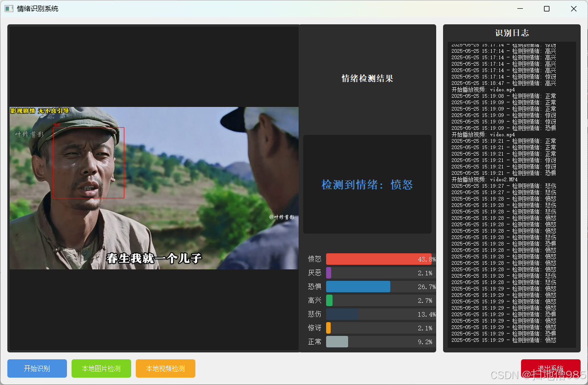Click the 悲伤 dark progress bar

[381, 314]
